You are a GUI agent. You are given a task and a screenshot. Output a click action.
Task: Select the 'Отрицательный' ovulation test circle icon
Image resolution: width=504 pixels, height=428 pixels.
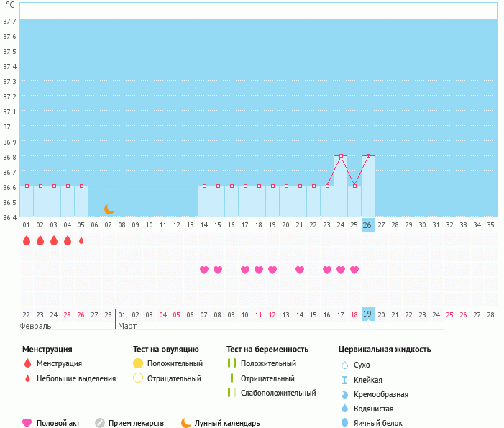pyautogui.click(x=138, y=378)
